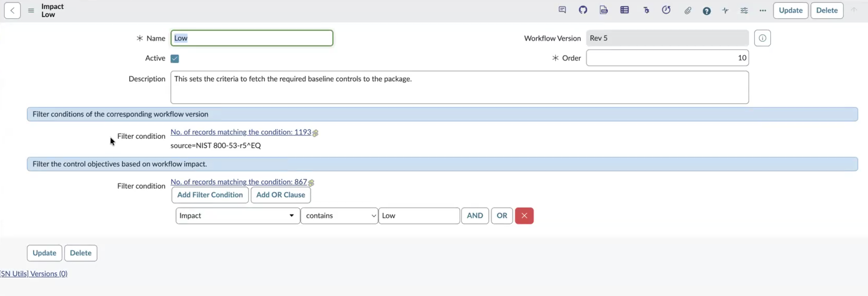The image size is (868, 296).
Task: Click the source=NIST 800-53-r5^EQ text
Action: pyautogui.click(x=216, y=146)
